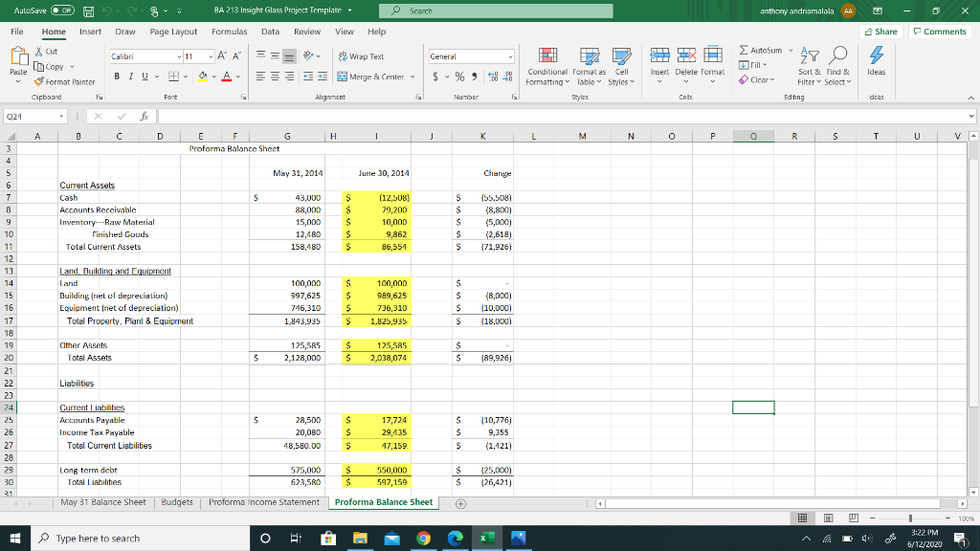This screenshot has width=980, height=551.
Task: Click Sort & Filter icon
Action: pos(810,55)
